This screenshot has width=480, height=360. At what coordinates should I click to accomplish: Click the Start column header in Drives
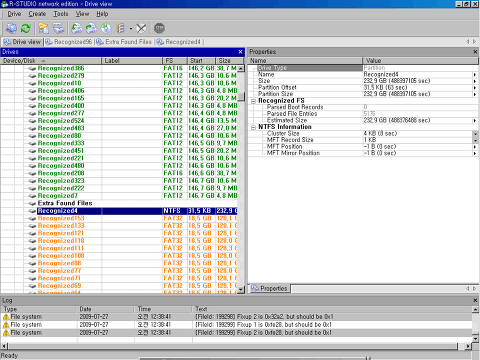(201, 61)
